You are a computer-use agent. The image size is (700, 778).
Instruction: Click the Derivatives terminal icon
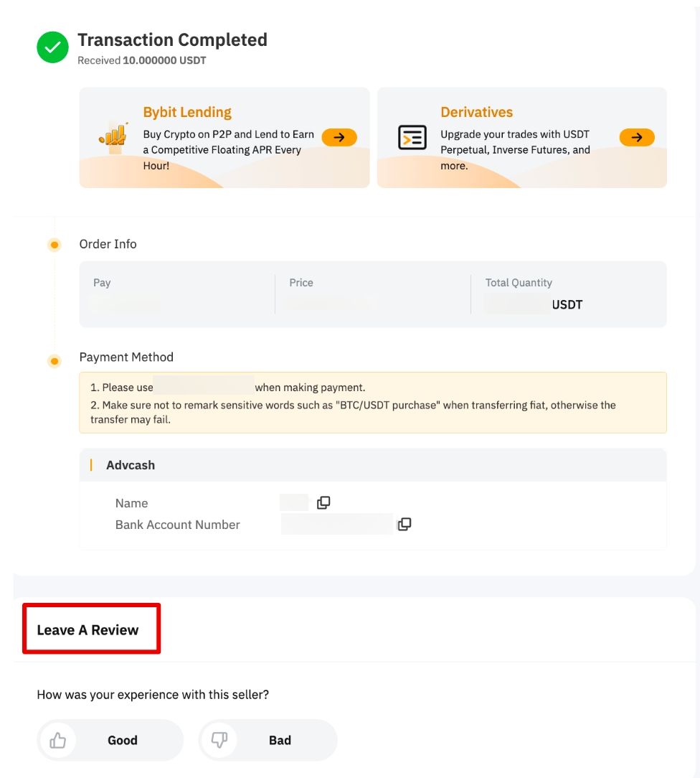(x=412, y=138)
